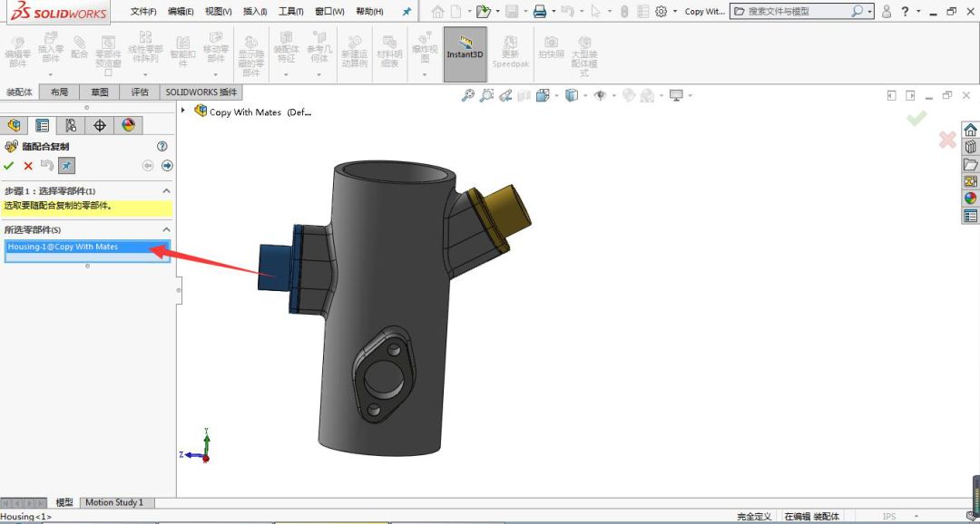Expand the Print dropdown arrow
This screenshot has width=980, height=524.
[x=554, y=11]
